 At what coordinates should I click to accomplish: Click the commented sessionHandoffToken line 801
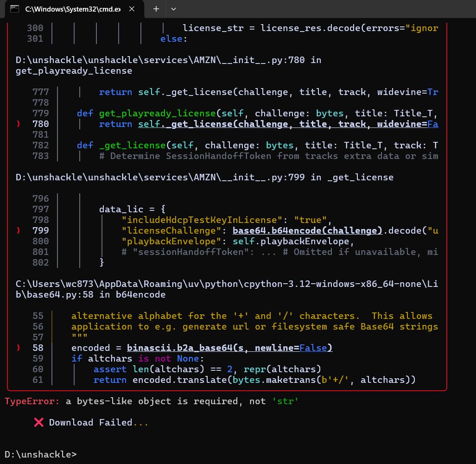[x=279, y=252]
